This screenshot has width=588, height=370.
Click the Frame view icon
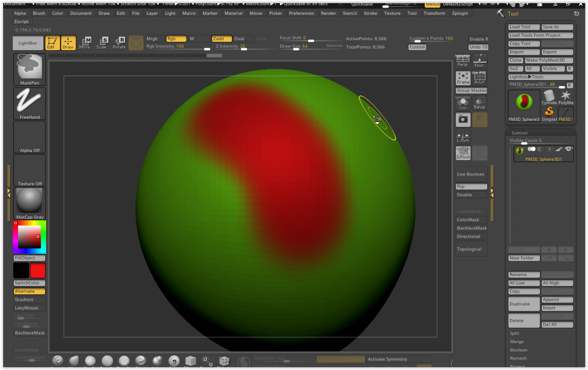[x=463, y=78]
